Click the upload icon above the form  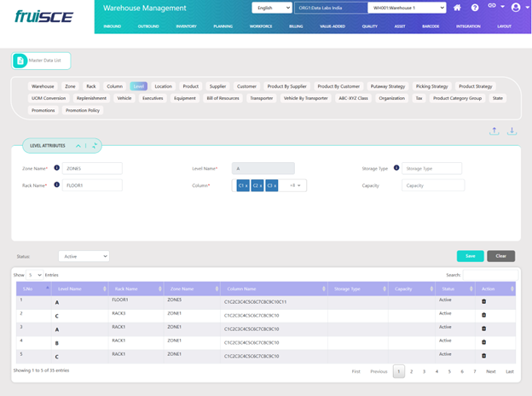pos(495,131)
